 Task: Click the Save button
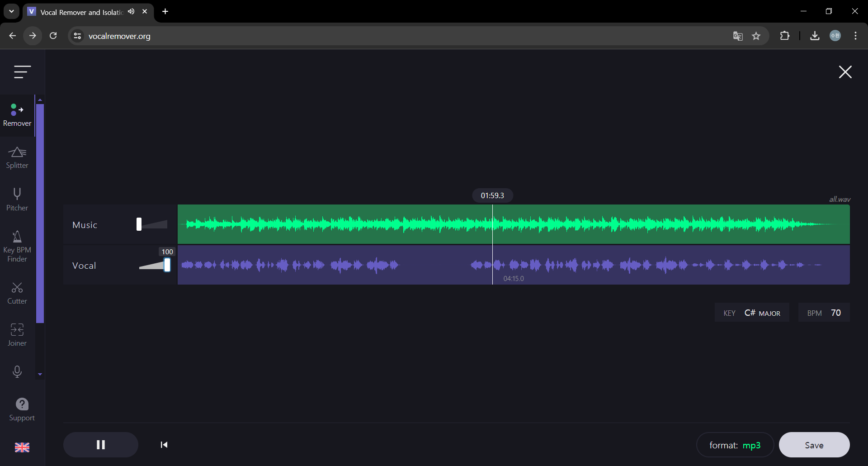[x=814, y=445]
